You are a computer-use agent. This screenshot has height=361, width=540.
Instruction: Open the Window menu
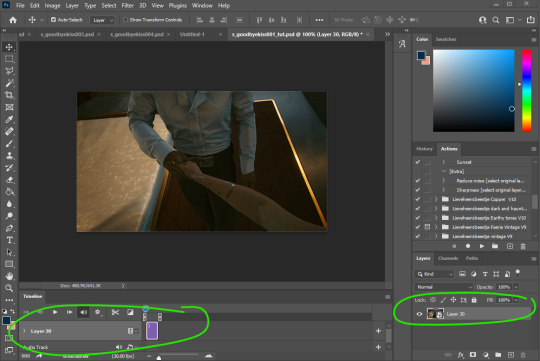202,6
